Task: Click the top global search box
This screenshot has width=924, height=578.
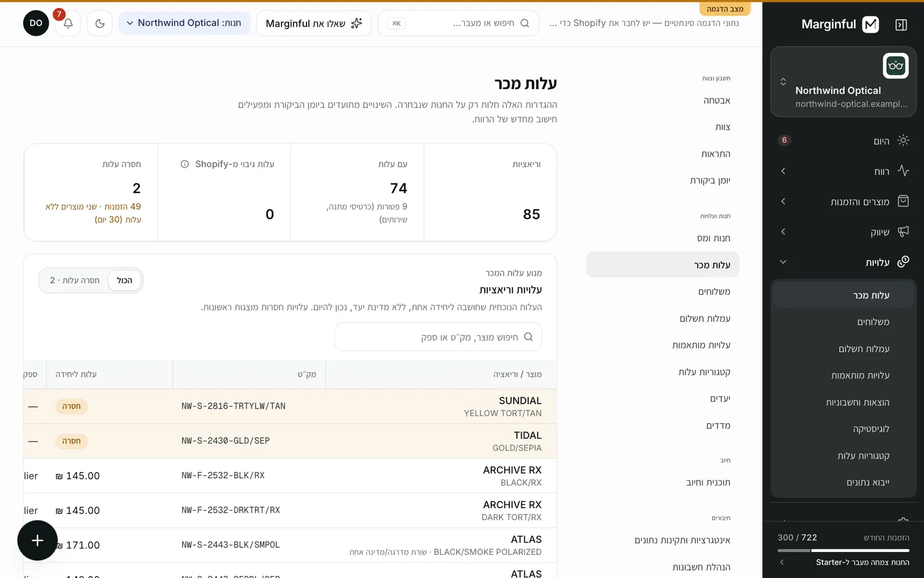Action: (x=458, y=23)
